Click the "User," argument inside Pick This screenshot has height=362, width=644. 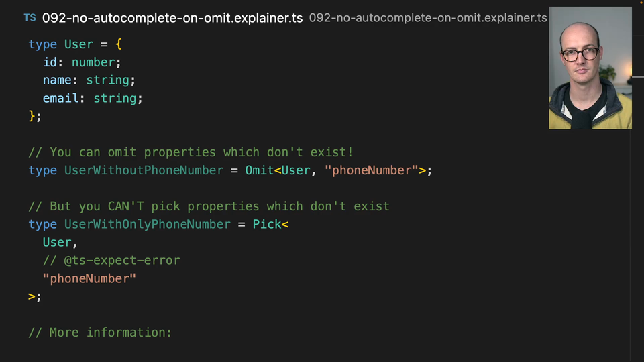pos(60,243)
